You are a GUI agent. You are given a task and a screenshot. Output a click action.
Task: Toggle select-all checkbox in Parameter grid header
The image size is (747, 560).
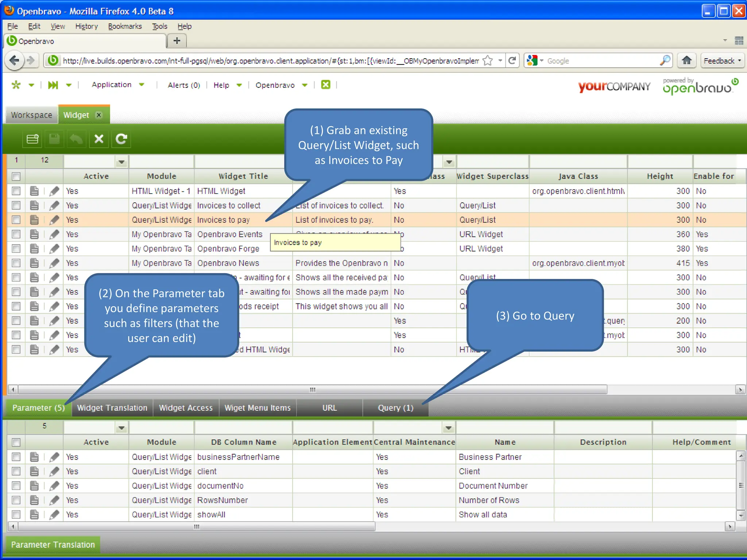[16, 442]
